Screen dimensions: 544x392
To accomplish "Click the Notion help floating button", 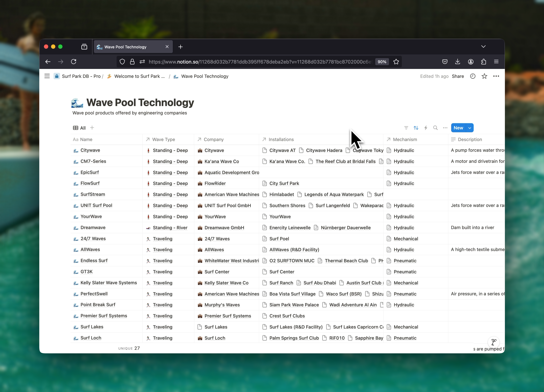I will pyautogui.click(x=494, y=342).
